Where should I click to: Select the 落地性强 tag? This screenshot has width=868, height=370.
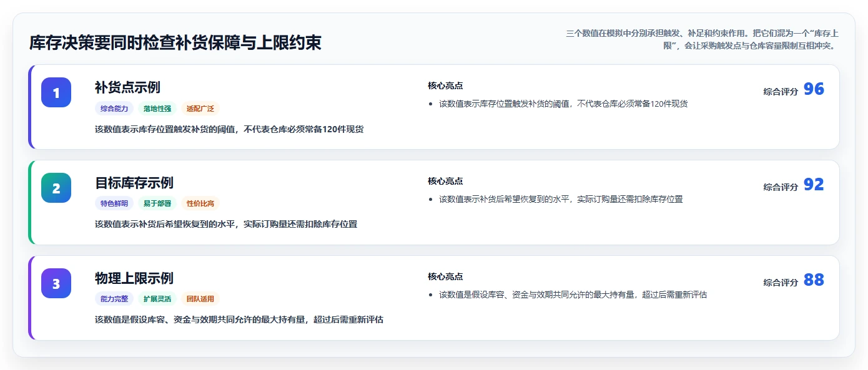tap(157, 109)
